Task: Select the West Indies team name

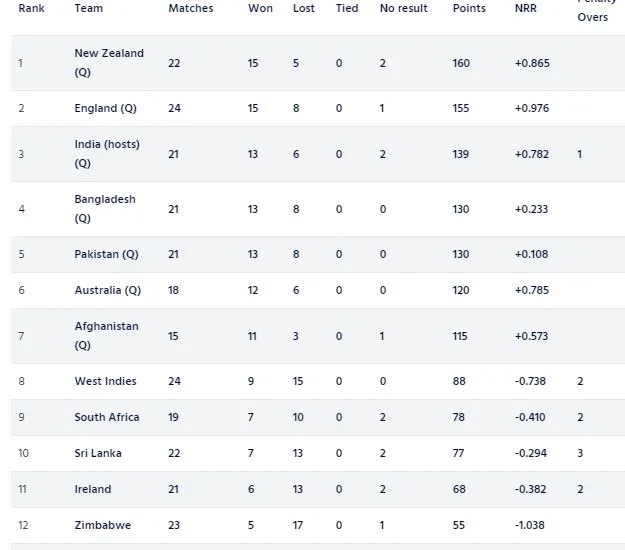Action: [x=105, y=381]
